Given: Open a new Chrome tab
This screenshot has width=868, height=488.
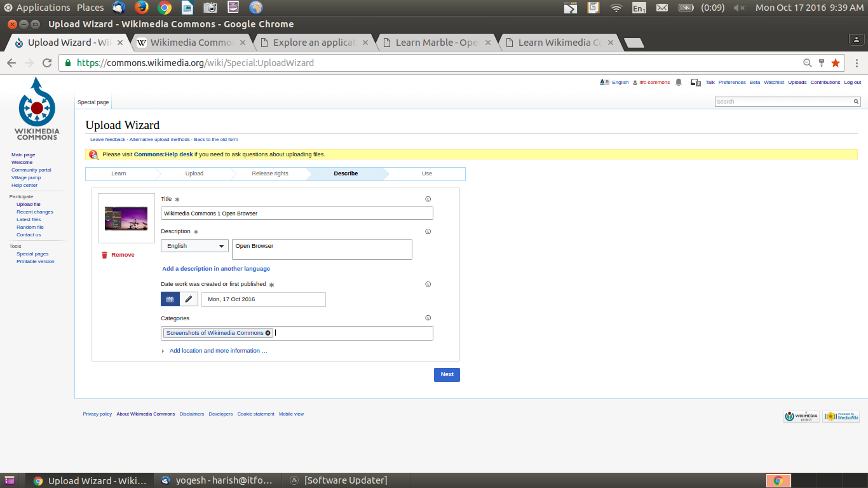Looking at the screenshot, I should click(634, 43).
